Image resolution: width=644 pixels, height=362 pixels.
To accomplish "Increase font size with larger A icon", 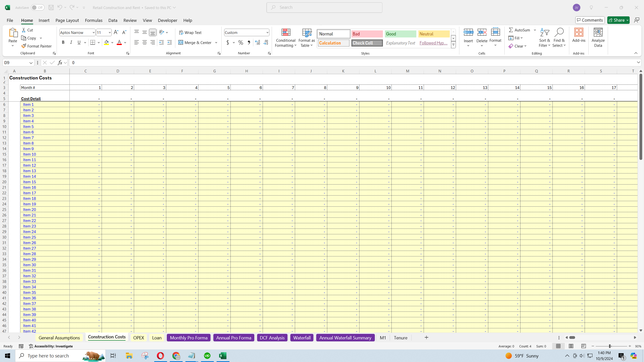I will pos(116,32).
